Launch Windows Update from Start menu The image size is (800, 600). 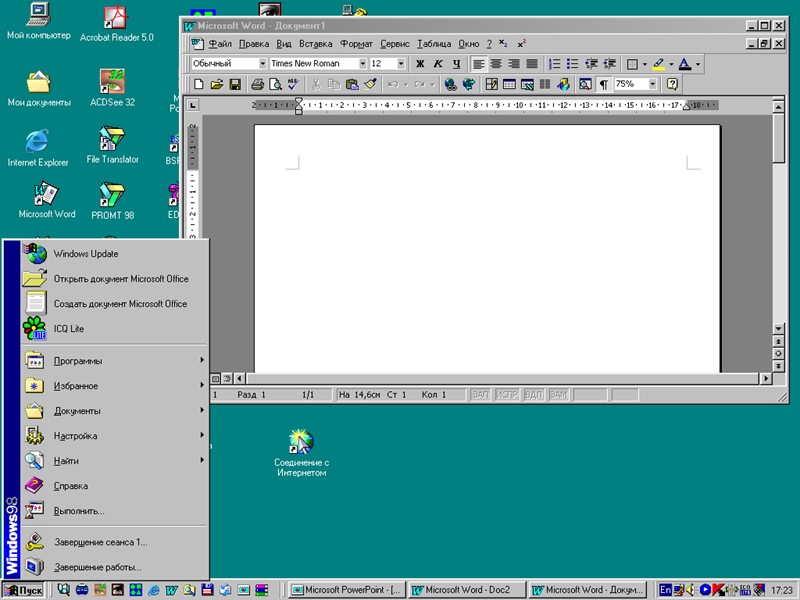coord(114,254)
